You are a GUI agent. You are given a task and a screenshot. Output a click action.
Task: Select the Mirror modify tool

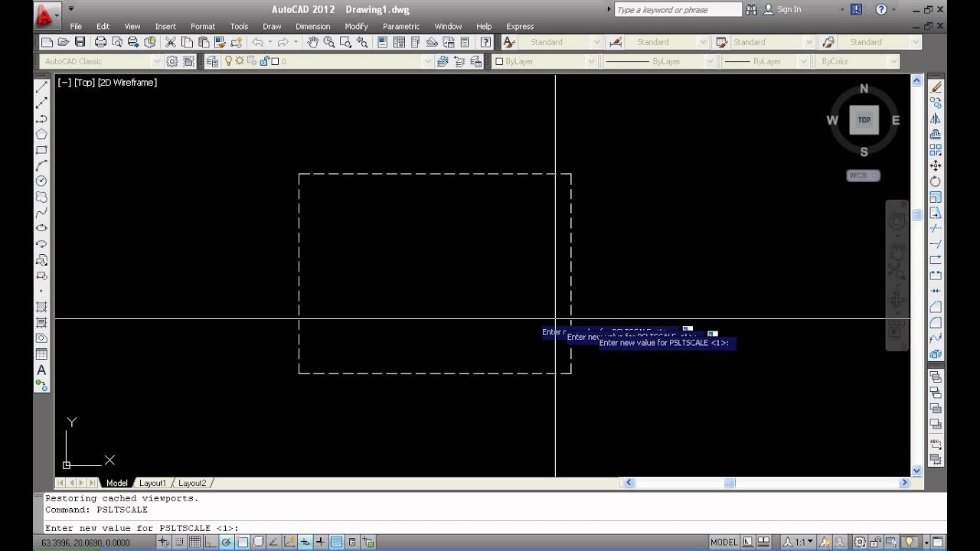936,119
